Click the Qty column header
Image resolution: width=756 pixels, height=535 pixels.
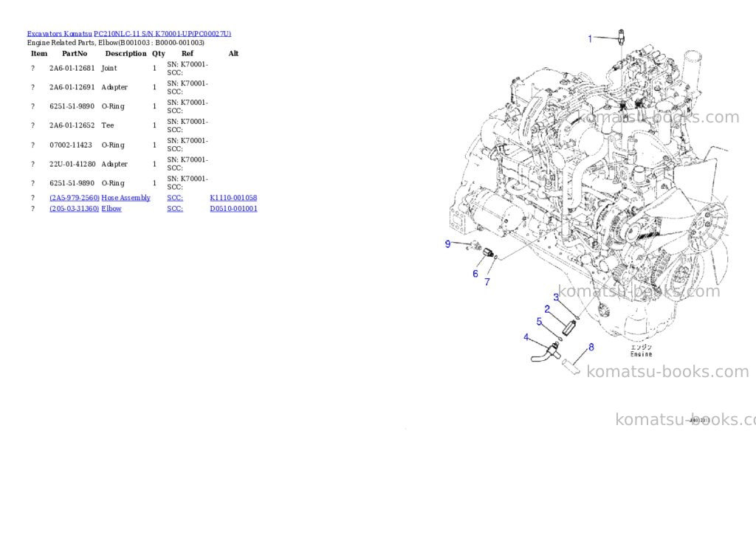click(x=159, y=53)
